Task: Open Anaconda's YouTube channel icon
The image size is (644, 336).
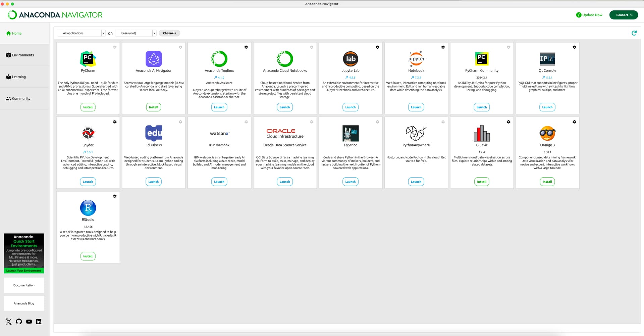Action: [x=29, y=322]
